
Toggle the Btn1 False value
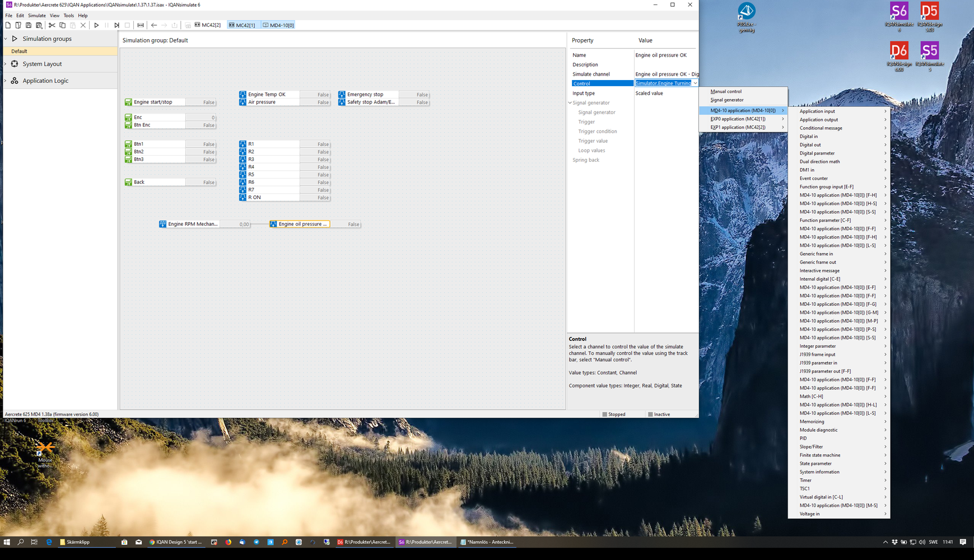(x=201, y=144)
